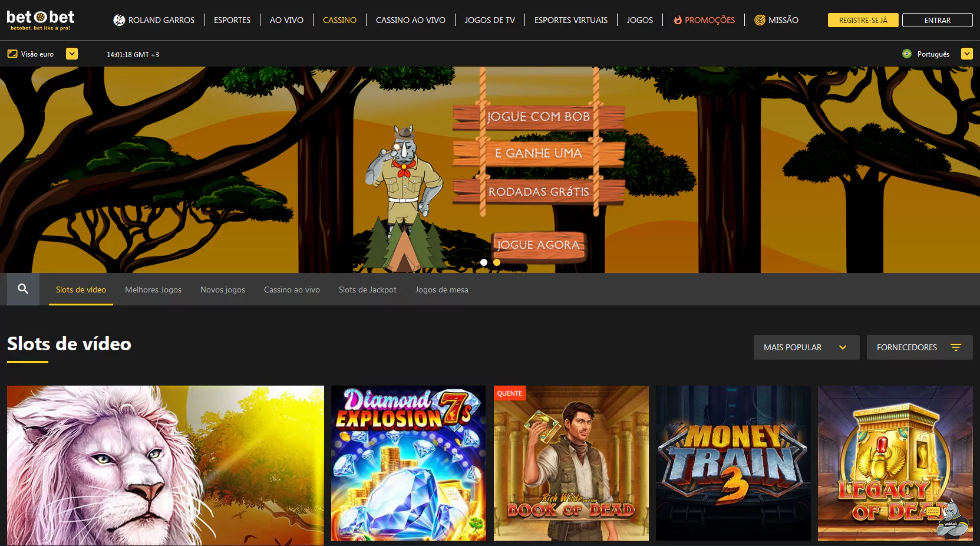
Task: Switch to Novos jogos tab
Action: pos(223,290)
